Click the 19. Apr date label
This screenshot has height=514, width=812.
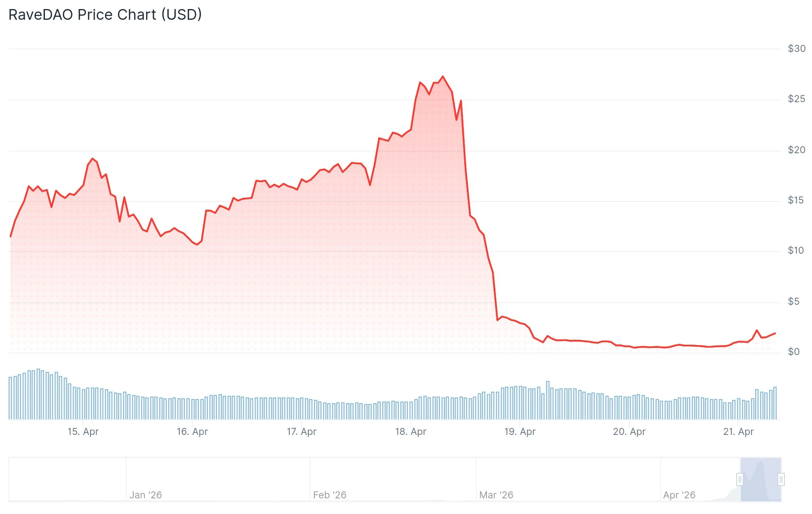(x=520, y=432)
